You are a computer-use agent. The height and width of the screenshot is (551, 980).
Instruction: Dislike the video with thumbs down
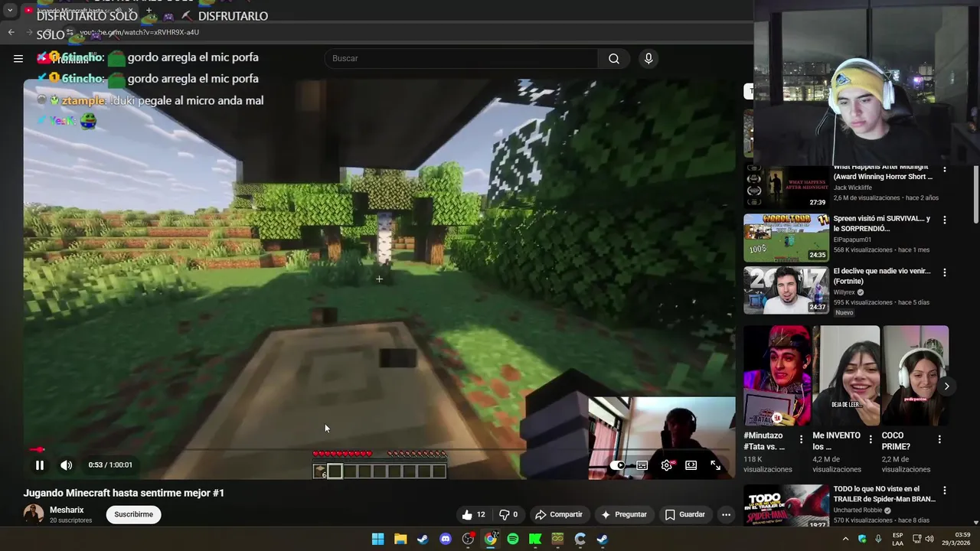(x=509, y=514)
